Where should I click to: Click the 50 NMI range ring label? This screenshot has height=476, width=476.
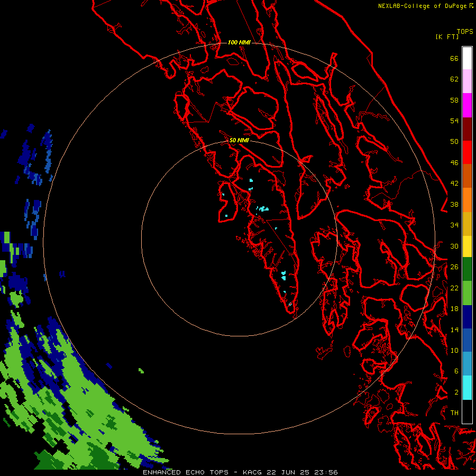pyautogui.click(x=239, y=140)
